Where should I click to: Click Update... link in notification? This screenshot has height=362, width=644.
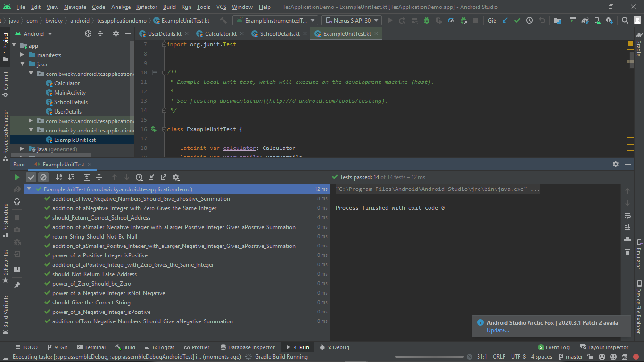(498, 330)
